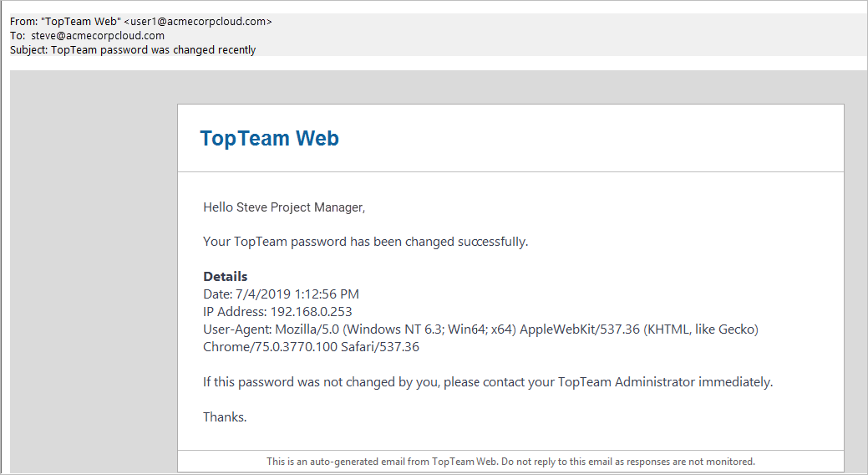Click greeting Hello Steve Project Manager
This screenshot has height=475, width=868.
(x=284, y=207)
